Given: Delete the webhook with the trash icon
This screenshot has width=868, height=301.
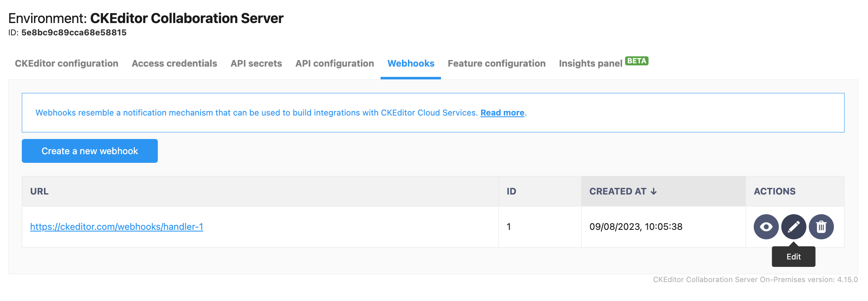Looking at the screenshot, I should tap(821, 227).
